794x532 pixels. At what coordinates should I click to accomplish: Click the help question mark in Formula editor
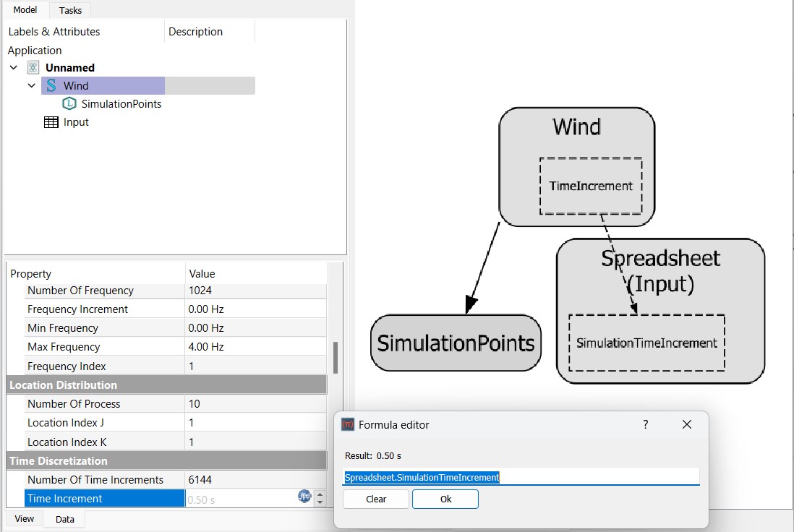pyautogui.click(x=646, y=424)
